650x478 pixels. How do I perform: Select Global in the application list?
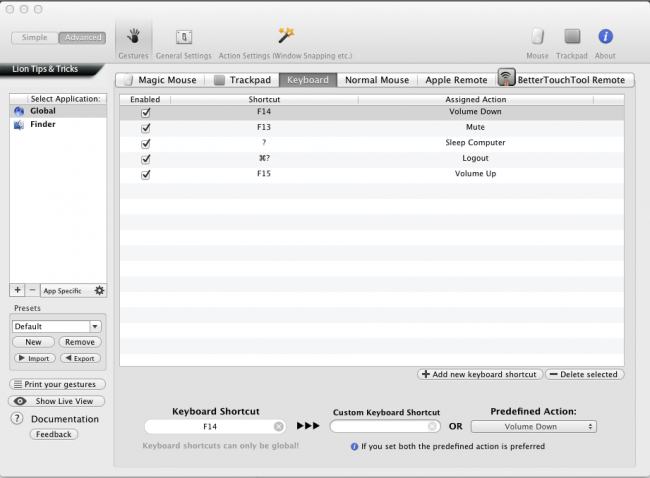[58, 111]
